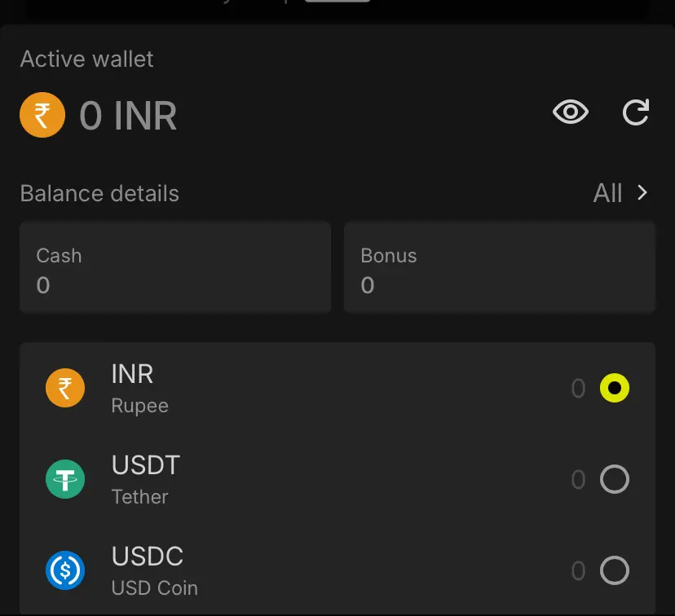Image resolution: width=675 pixels, height=616 pixels.
Task: Click the blue USD Coin icon
Action: click(65, 570)
